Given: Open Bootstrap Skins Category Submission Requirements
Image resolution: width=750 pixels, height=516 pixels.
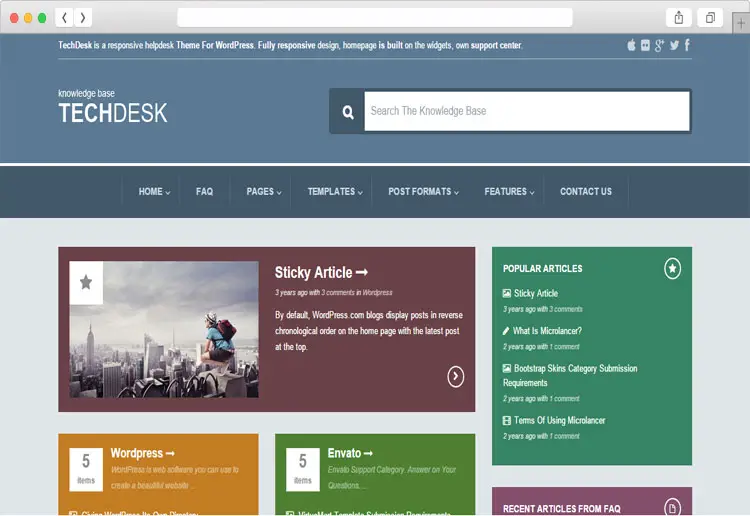Looking at the screenshot, I should point(570,375).
